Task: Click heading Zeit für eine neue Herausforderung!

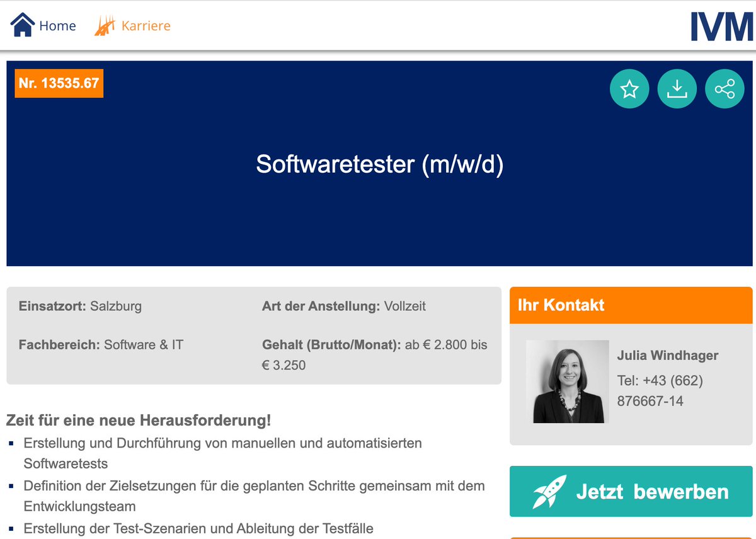Action: coord(139,420)
